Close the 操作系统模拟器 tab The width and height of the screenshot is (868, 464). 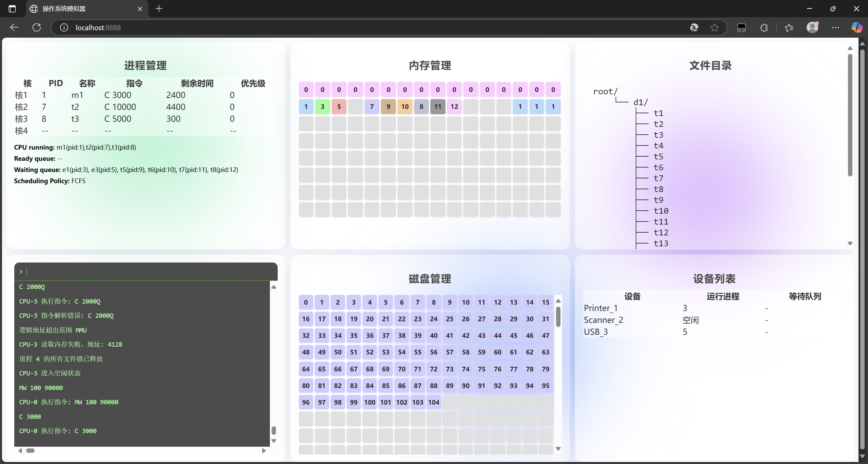(x=140, y=9)
